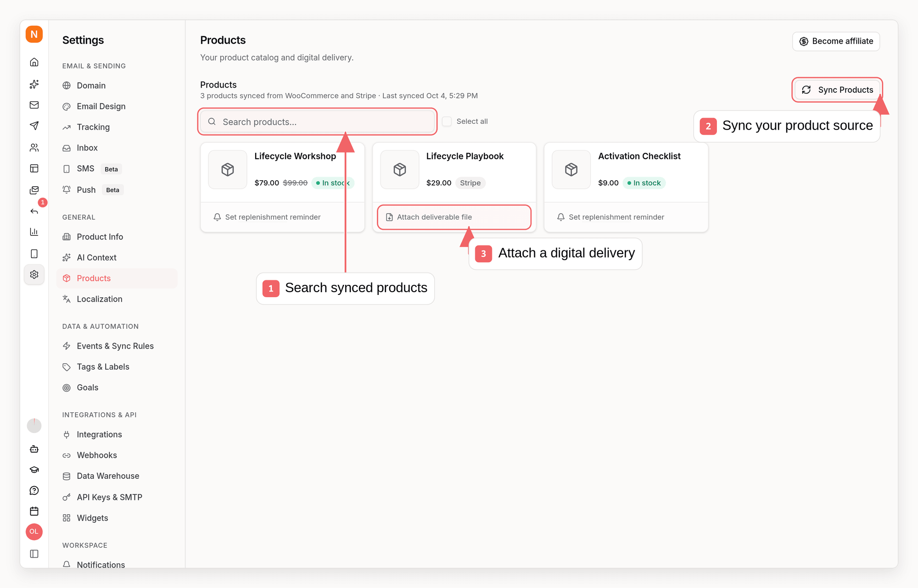Open Events & Sync Rules
Viewport: 918px width, 588px height.
click(x=117, y=346)
